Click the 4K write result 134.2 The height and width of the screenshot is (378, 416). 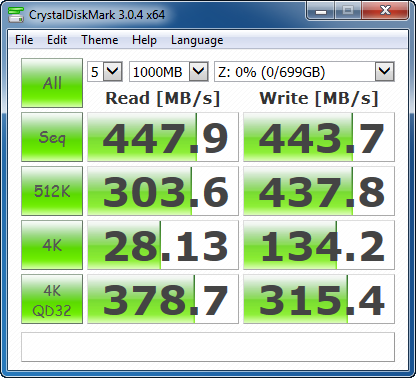pyautogui.click(x=319, y=245)
